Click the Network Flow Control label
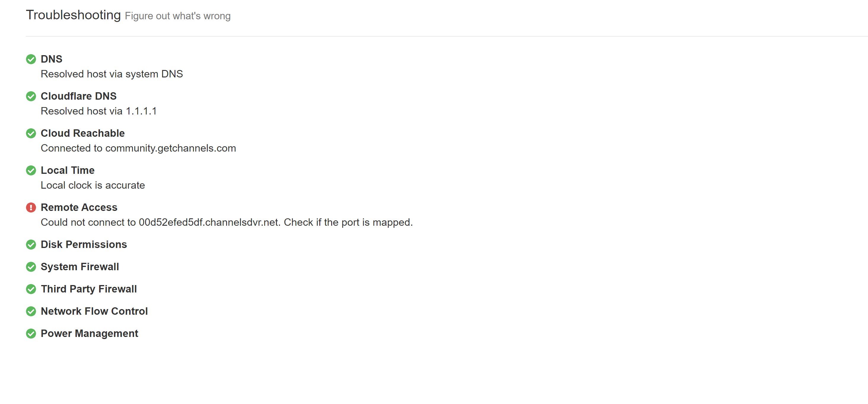 (x=94, y=311)
